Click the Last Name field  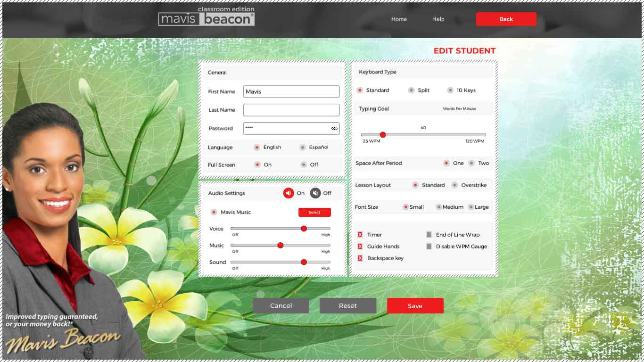[291, 110]
